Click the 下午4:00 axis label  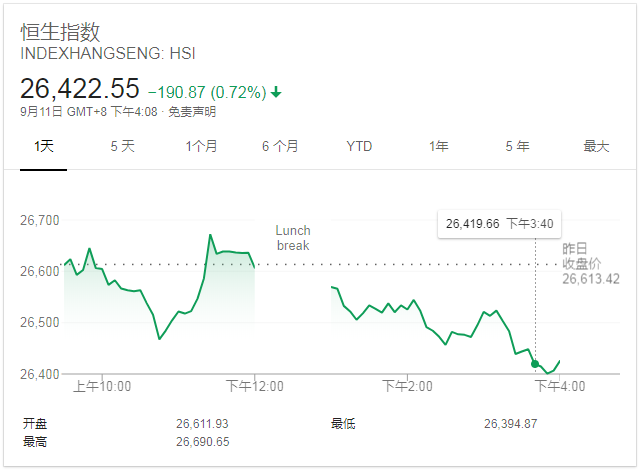point(560,386)
